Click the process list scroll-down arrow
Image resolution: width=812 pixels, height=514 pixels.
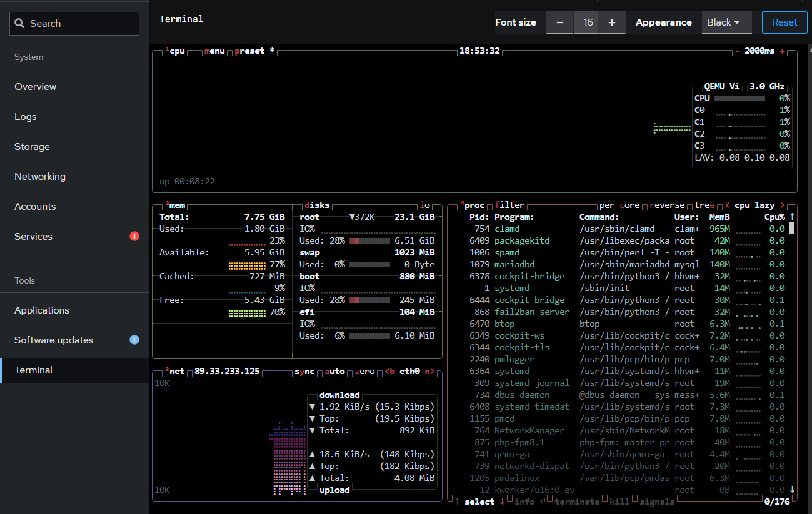(792, 490)
